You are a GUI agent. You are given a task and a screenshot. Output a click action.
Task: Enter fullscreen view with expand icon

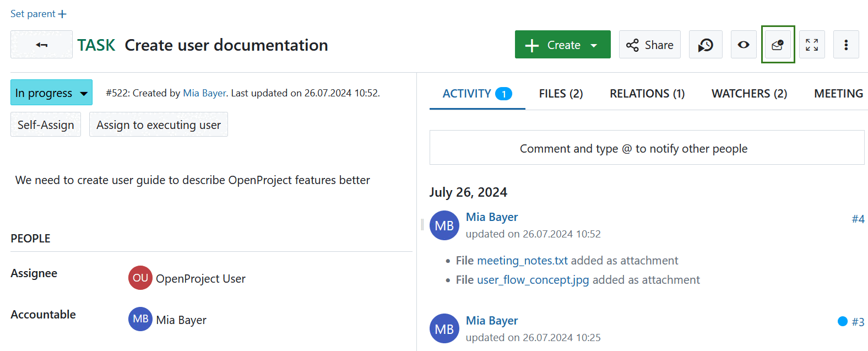click(x=812, y=45)
